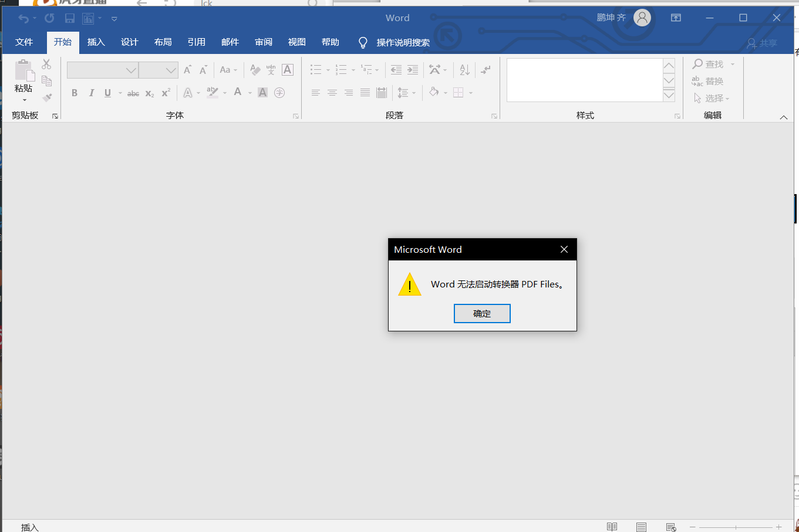Toggle Subscript formatting
The height and width of the screenshot is (532, 799).
150,93
